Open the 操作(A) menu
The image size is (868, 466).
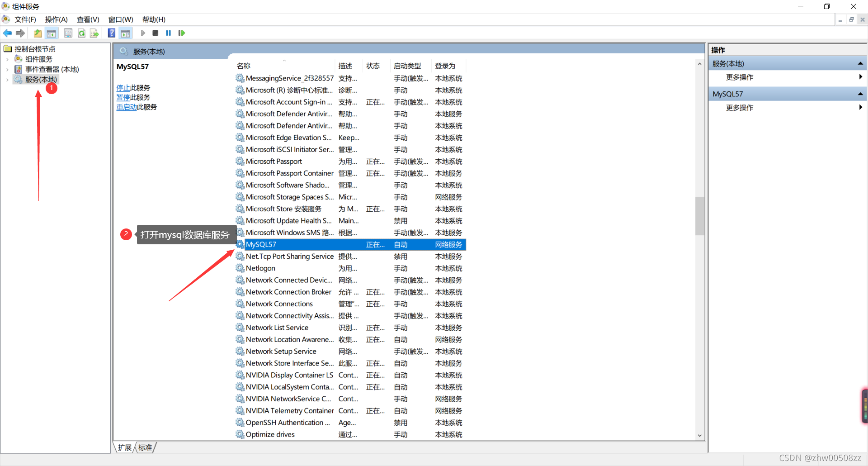pyautogui.click(x=57, y=19)
